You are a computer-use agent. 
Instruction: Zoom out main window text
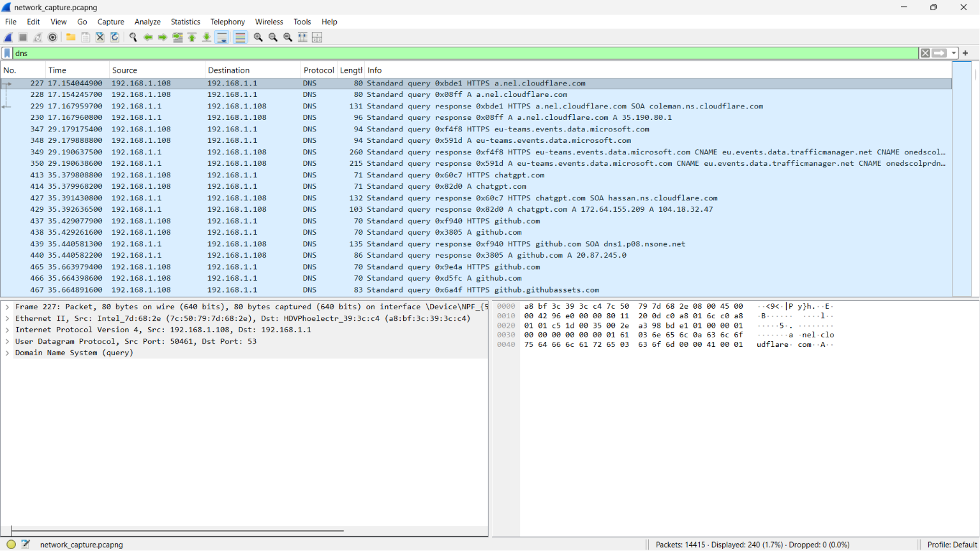[x=273, y=37]
